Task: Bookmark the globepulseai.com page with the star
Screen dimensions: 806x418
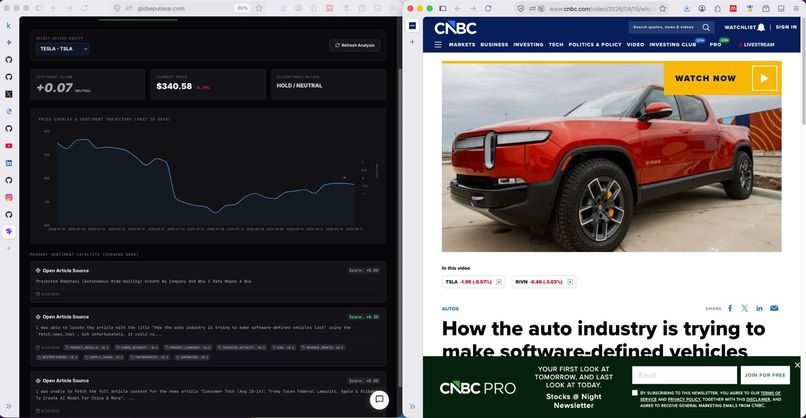Action: 259,8
